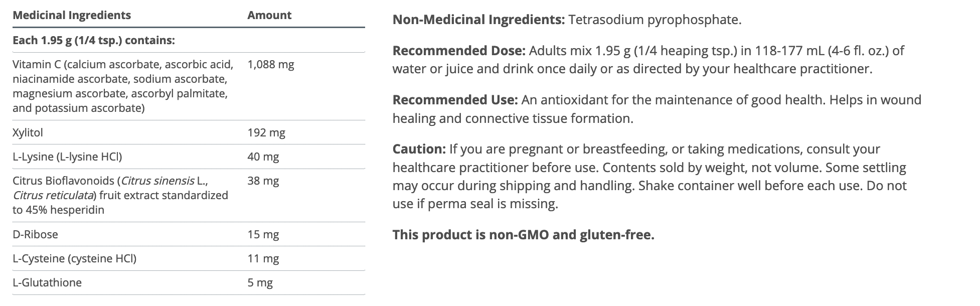This screenshot has width=980, height=306.
Task: Click the 'Each 1.95 g (1/4 tsp.) contains' row
Action: coord(93,40)
